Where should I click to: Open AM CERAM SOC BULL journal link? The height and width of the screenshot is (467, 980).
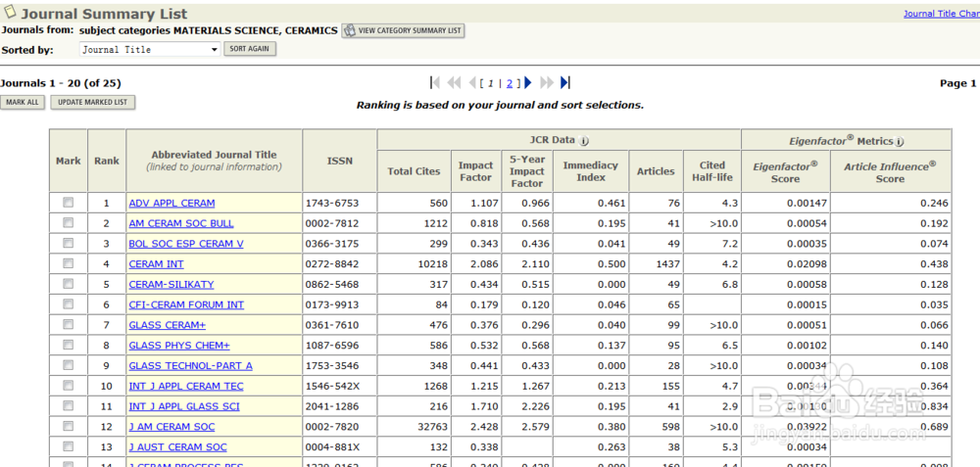coord(181,223)
